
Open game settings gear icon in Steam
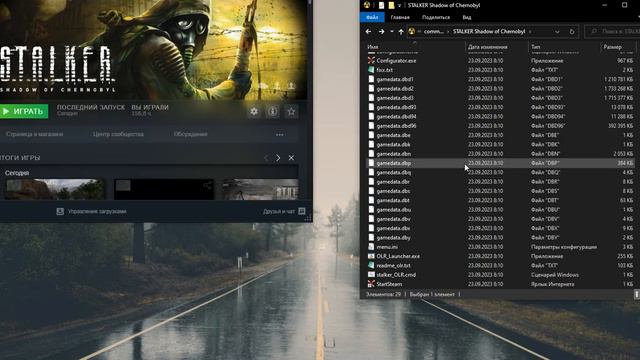click(x=254, y=111)
